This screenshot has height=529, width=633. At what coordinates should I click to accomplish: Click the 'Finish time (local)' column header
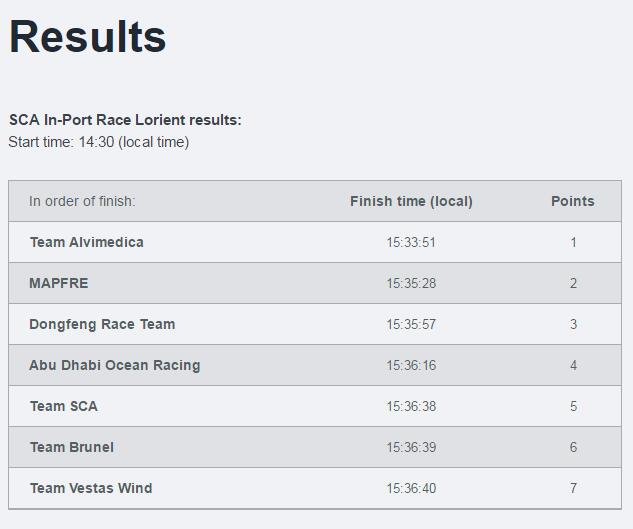click(411, 201)
